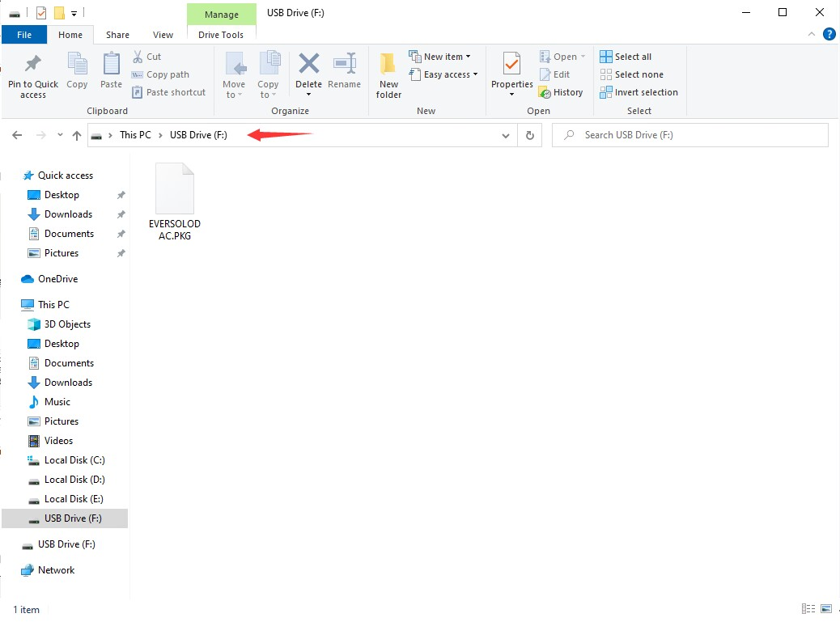Navigate up one folder level
The width and height of the screenshot is (840, 622).
coord(77,135)
